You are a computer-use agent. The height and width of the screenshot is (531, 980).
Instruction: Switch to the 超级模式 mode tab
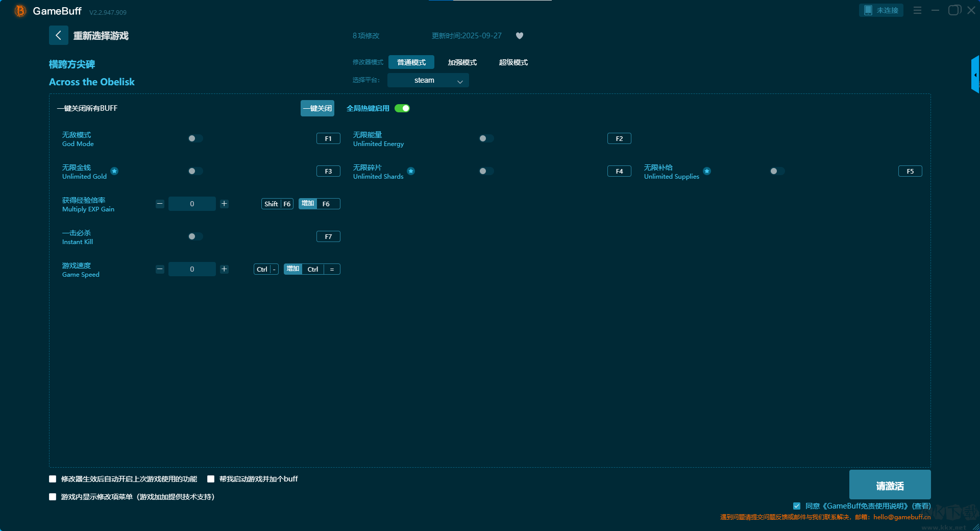[x=513, y=62]
